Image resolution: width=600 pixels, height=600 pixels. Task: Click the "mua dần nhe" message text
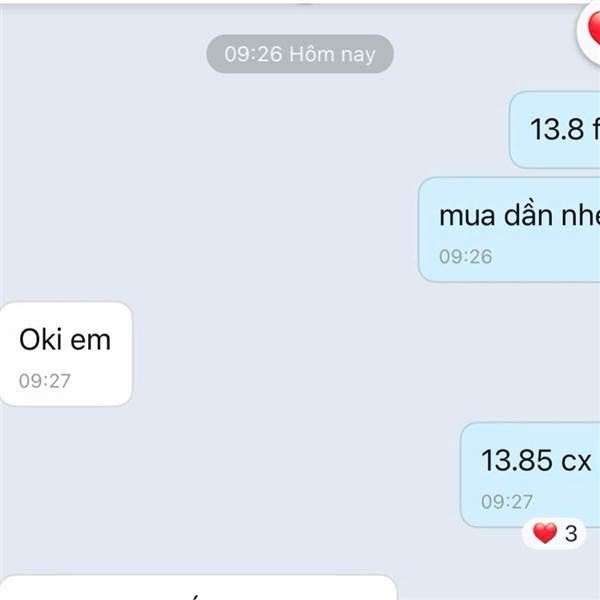[x=519, y=216]
